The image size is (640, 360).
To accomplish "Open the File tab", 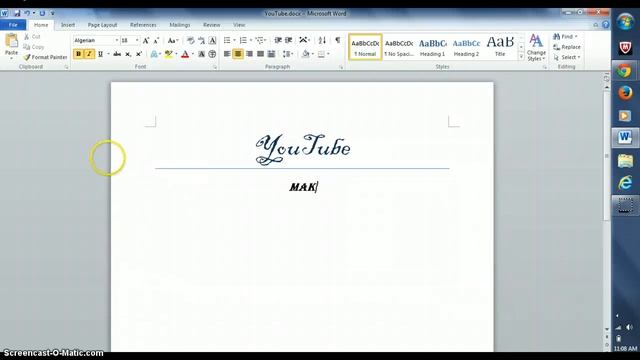I will click(13, 25).
